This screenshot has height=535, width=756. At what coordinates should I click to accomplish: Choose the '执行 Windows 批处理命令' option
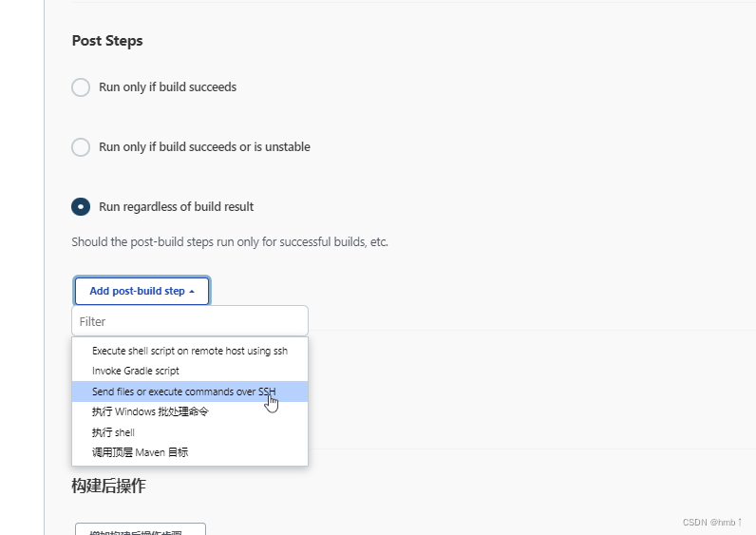(x=190, y=411)
